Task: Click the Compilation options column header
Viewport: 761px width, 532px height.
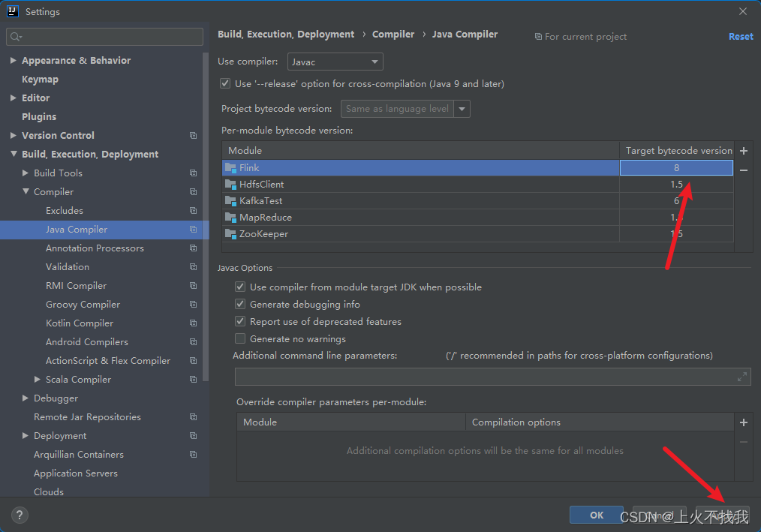Action: (600, 422)
